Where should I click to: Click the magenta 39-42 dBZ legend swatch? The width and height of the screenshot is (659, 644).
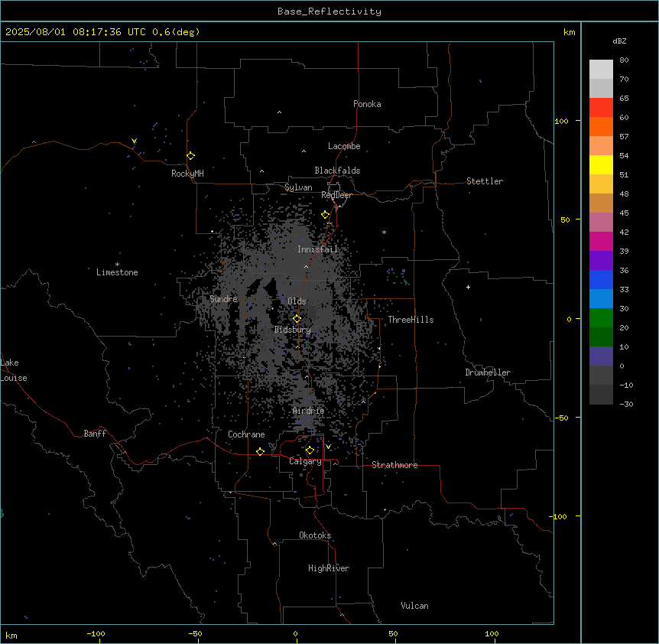point(601,241)
